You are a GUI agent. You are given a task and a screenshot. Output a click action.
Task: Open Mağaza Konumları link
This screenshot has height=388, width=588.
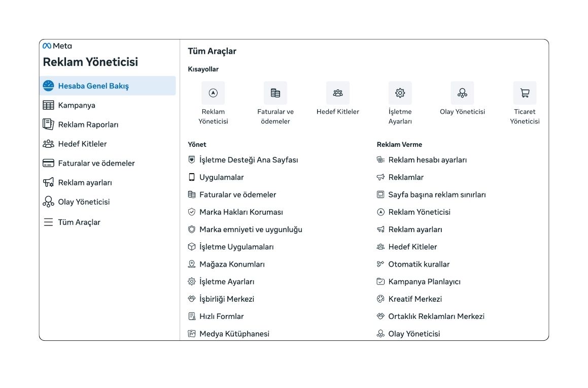tap(232, 264)
